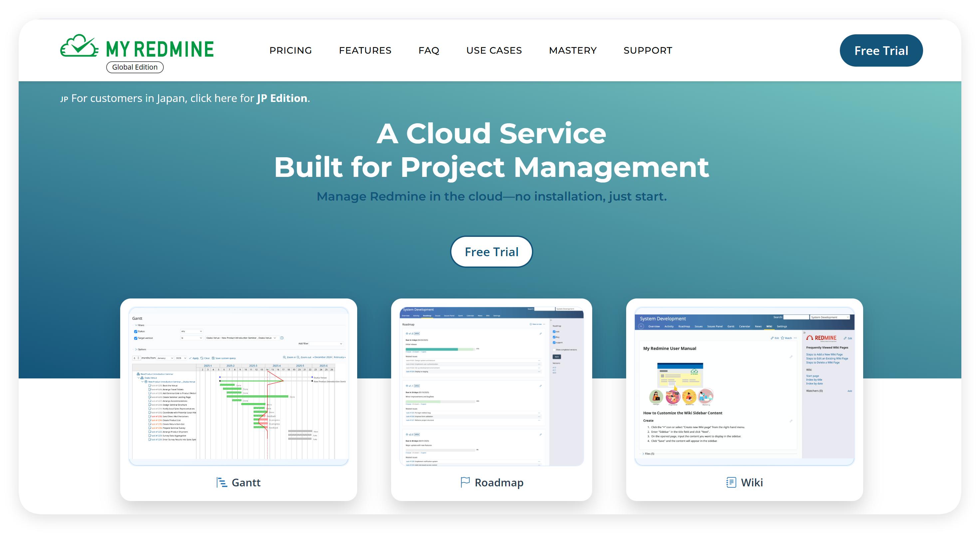The image size is (980, 533).
Task: Click the My Redmine cloud logo
Action: click(79, 46)
